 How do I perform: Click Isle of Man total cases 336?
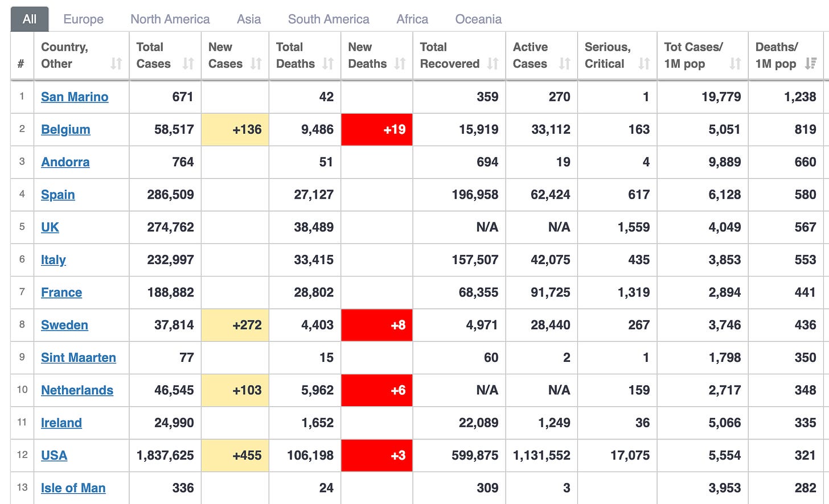point(183,488)
